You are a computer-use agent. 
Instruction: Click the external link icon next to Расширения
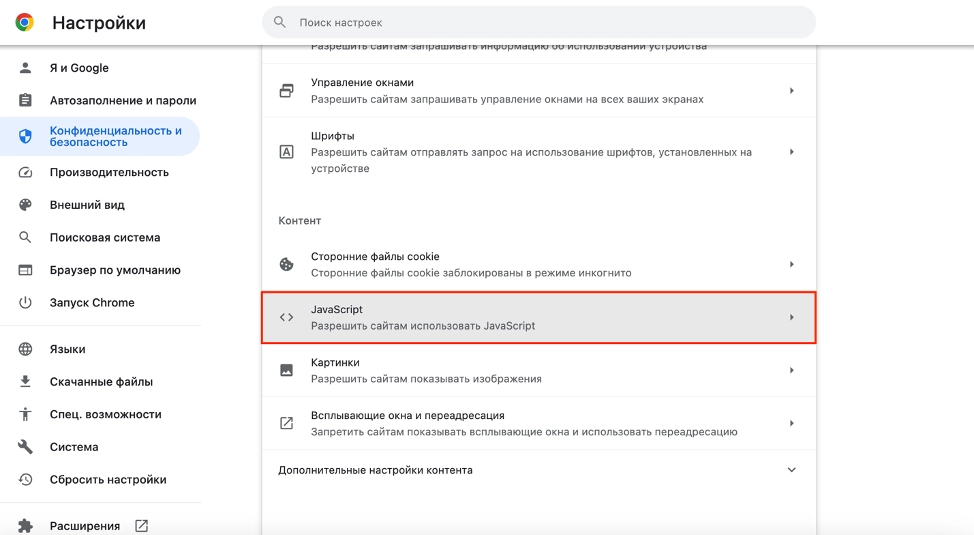[141, 526]
